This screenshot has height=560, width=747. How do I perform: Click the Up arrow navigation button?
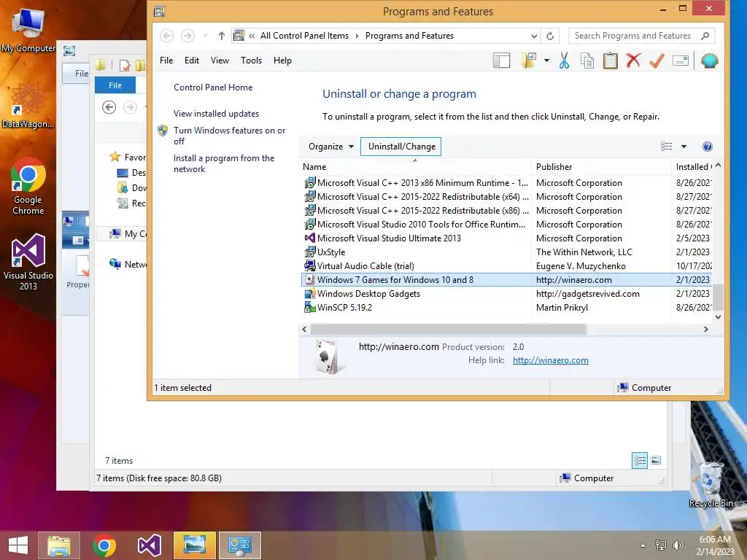tap(222, 36)
